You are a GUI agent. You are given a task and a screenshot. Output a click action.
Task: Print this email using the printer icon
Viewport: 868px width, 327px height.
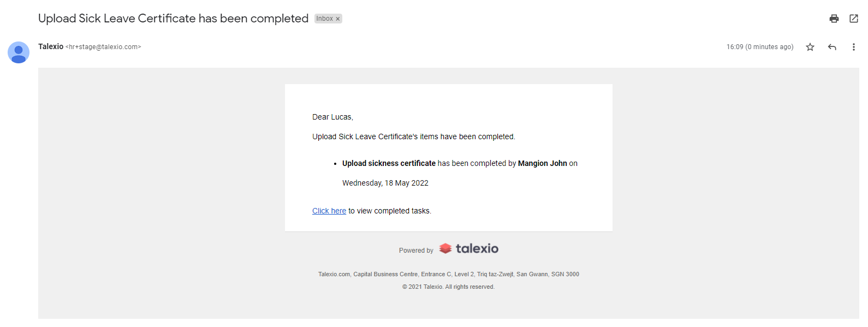tap(834, 19)
